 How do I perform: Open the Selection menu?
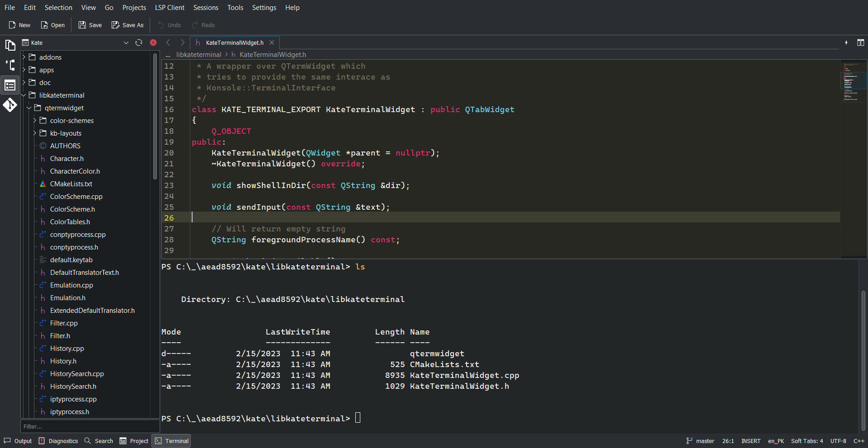(58, 7)
